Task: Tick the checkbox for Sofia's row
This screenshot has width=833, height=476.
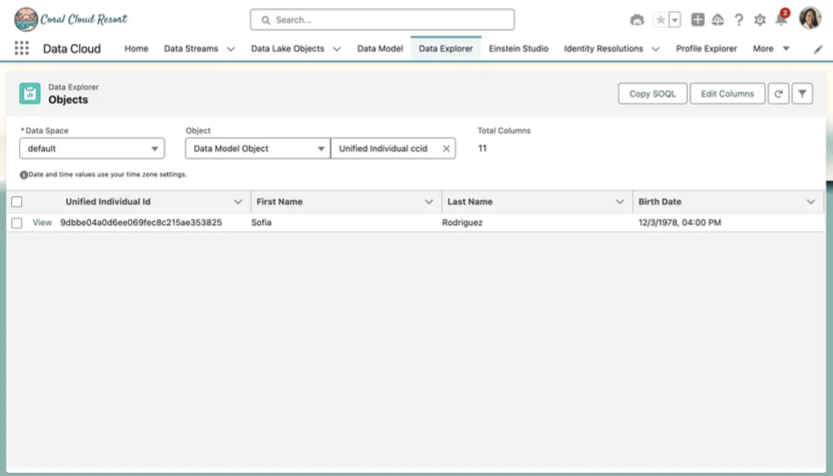Action: tap(17, 223)
